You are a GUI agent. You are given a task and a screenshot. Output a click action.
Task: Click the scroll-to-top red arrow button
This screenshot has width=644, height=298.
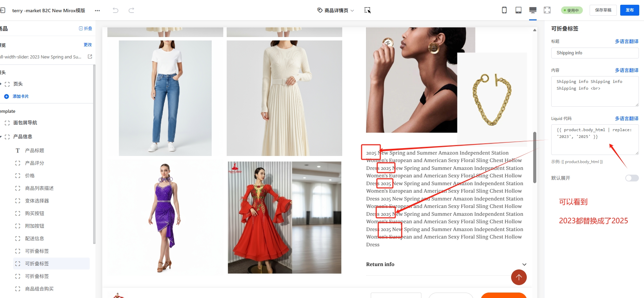pyautogui.click(x=519, y=277)
